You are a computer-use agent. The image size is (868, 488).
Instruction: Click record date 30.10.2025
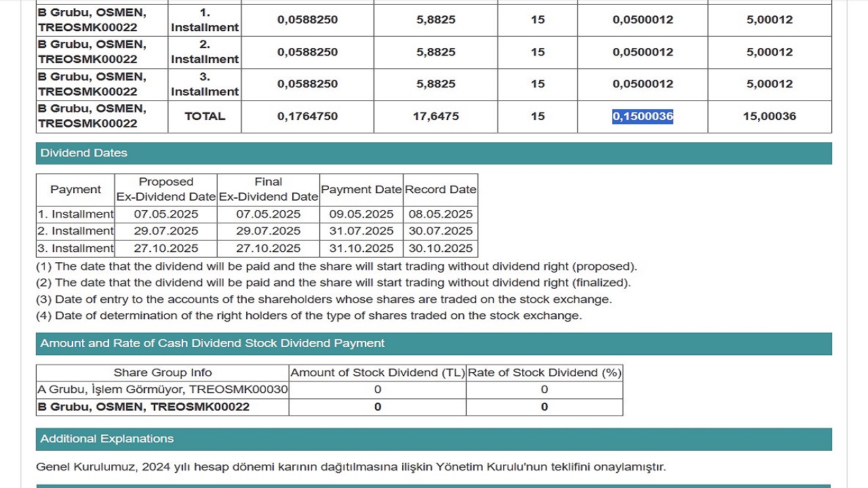[441, 249]
